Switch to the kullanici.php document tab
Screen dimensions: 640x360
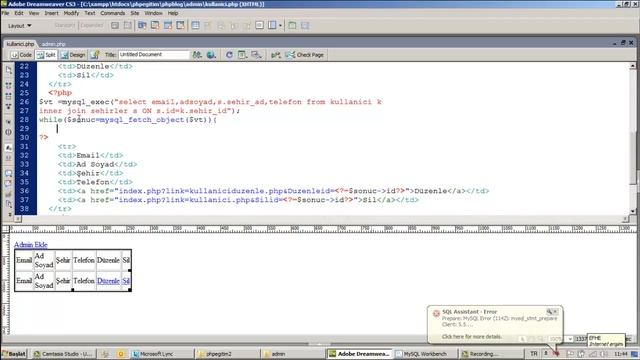[20, 44]
